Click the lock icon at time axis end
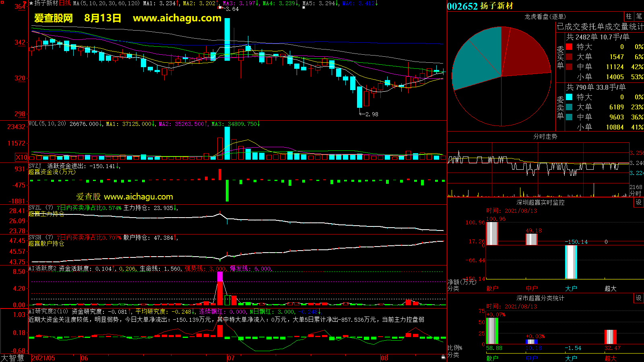This screenshot has height=362, width=644. tap(443, 357)
